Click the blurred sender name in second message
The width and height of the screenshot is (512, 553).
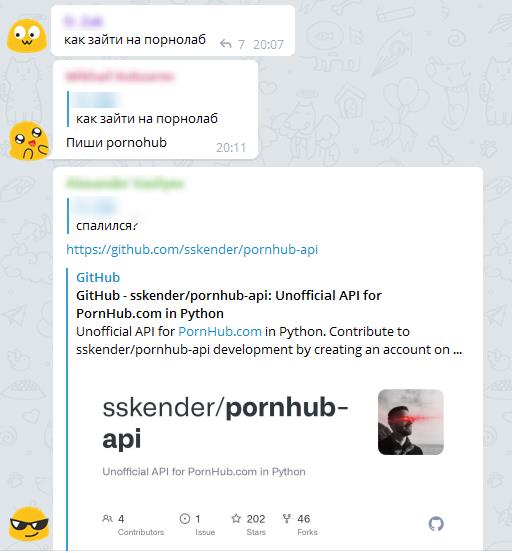120,76
